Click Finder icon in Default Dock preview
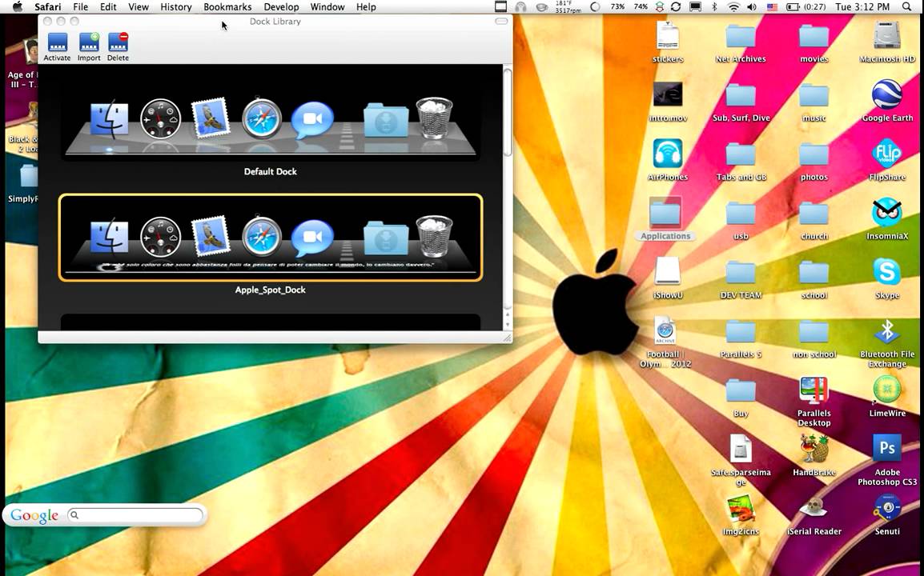The image size is (924, 576). (109, 119)
